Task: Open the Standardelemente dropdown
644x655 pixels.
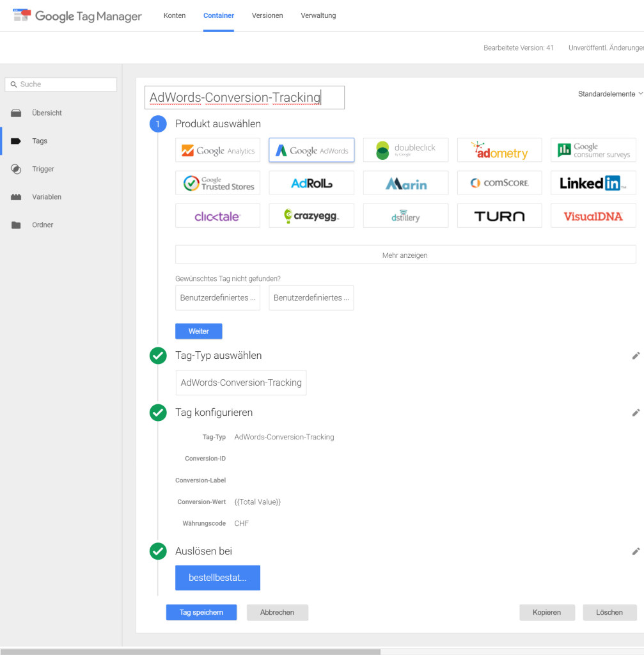Action: 610,94
